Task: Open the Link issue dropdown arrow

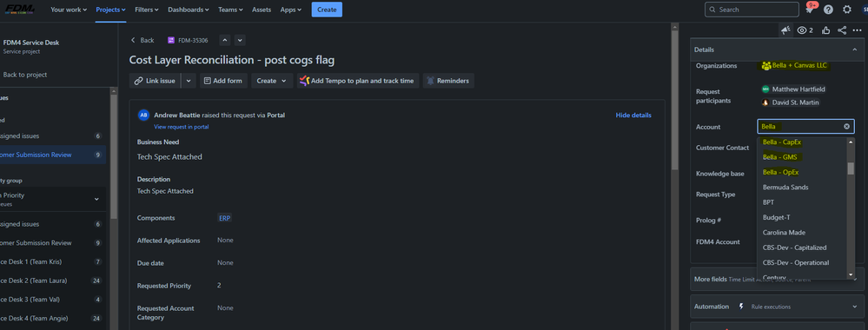Action: [x=189, y=81]
